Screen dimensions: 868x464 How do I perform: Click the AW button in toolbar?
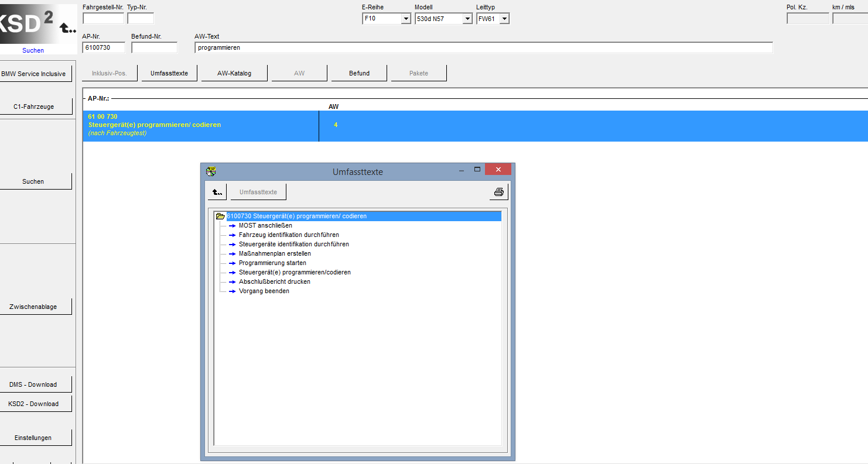[299, 73]
